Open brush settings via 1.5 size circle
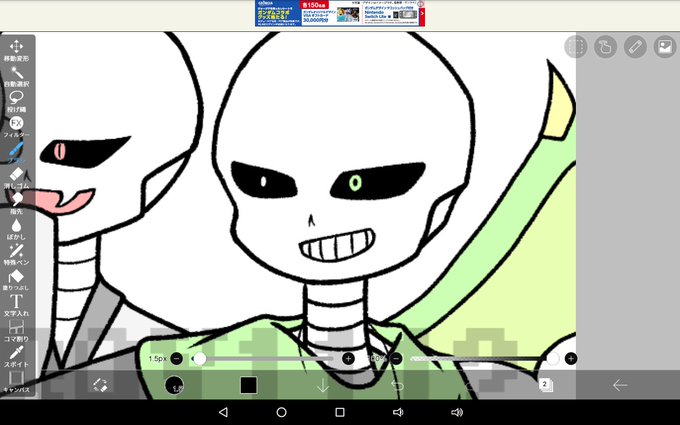The image size is (680, 425). pyautogui.click(x=174, y=385)
